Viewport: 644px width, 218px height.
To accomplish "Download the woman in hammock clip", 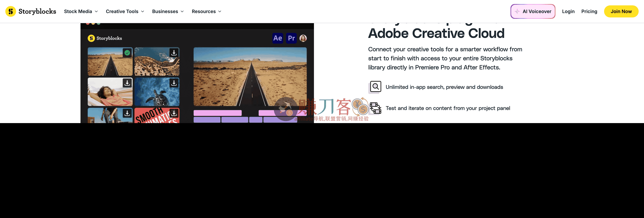I will 127,83.
